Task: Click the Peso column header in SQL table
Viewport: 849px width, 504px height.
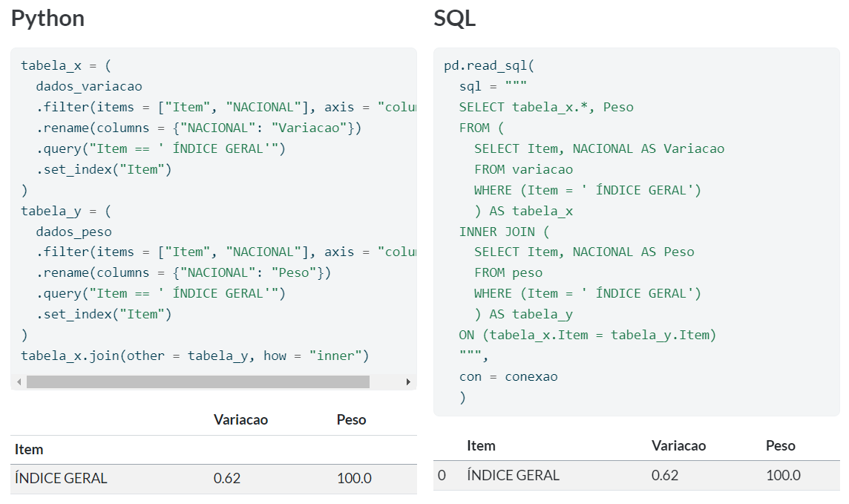Action: click(x=780, y=445)
